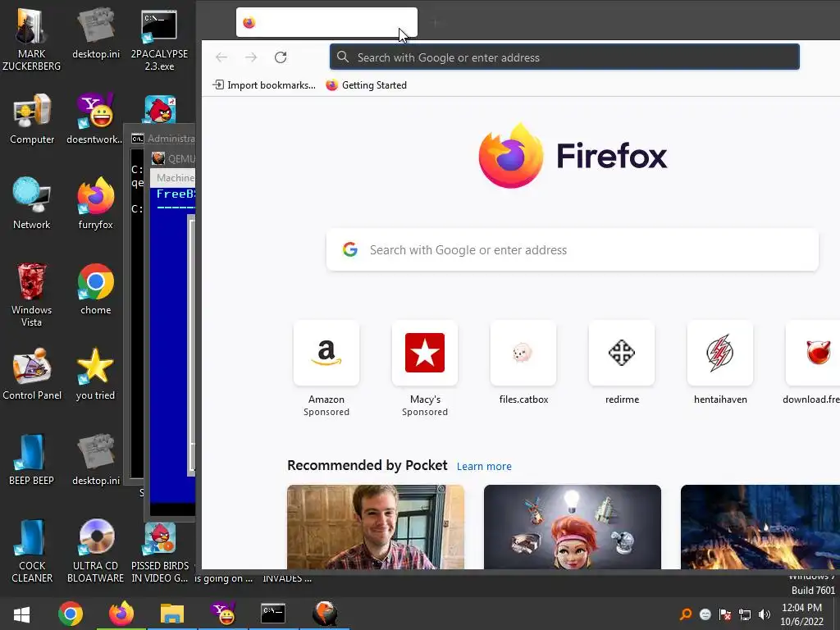This screenshot has height=630, width=840.
Task: Open Chrome from the taskbar
Action: (71, 614)
